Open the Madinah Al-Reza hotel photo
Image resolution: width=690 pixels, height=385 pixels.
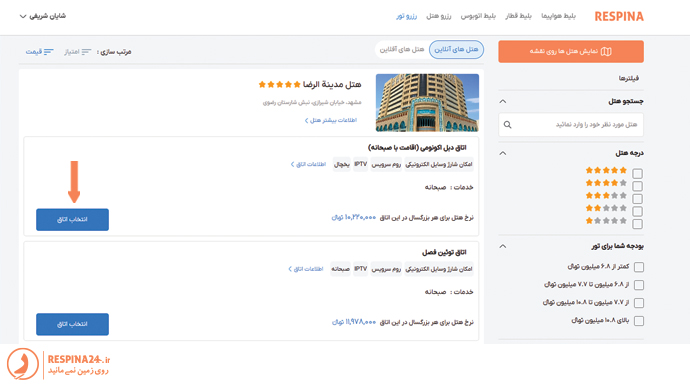tap(427, 103)
